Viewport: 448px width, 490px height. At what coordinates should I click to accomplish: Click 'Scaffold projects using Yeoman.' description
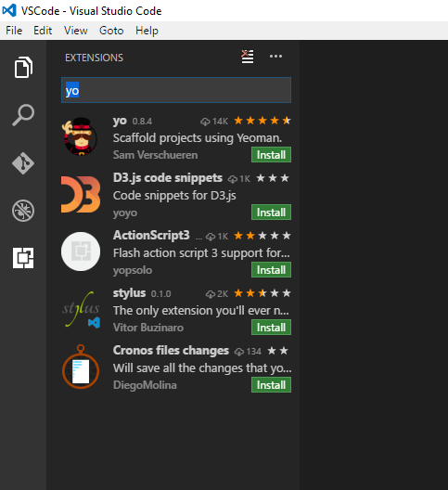198,137
